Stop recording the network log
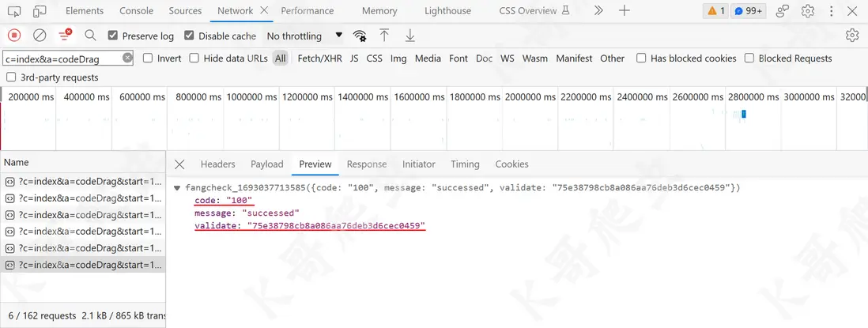The image size is (868, 328). (x=14, y=36)
